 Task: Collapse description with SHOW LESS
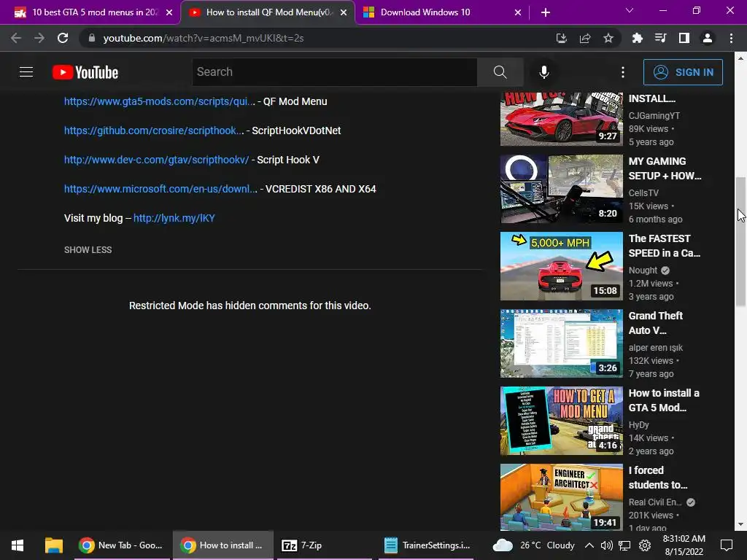tap(88, 250)
